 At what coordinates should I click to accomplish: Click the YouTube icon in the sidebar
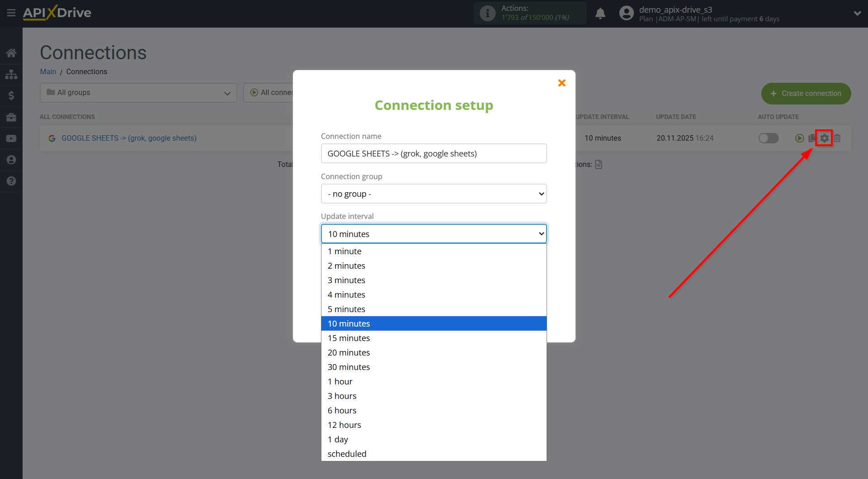pyautogui.click(x=11, y=138)
